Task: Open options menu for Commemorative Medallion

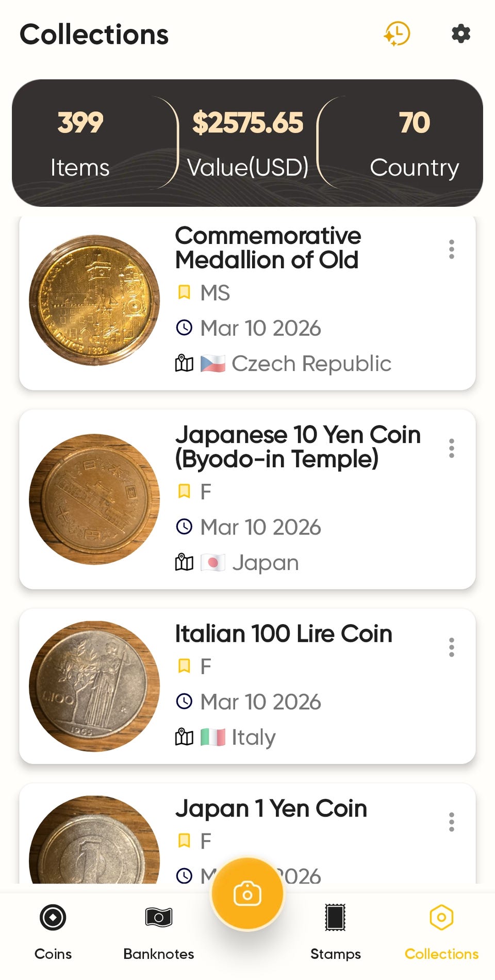Action: (x=452, y=249)
